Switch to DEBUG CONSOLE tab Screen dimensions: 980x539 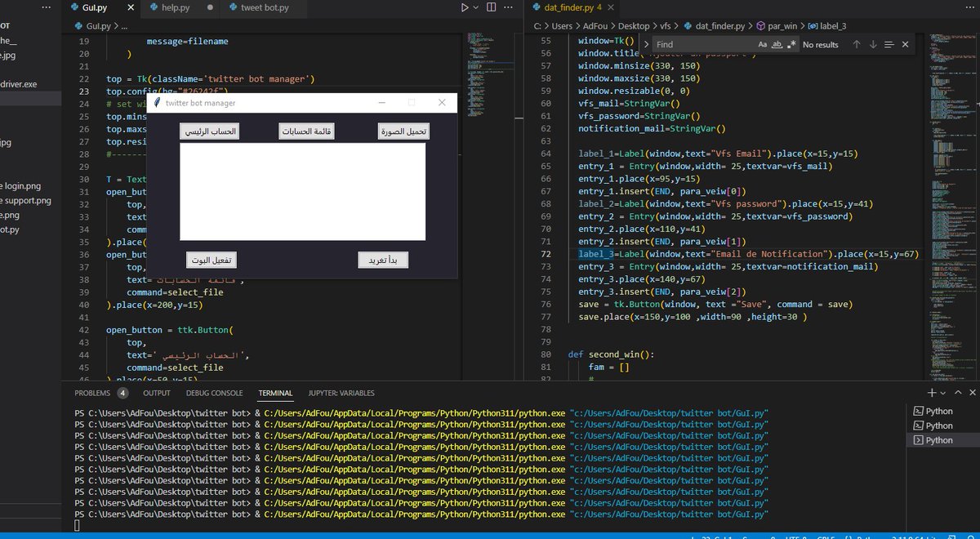coord(215,393)
